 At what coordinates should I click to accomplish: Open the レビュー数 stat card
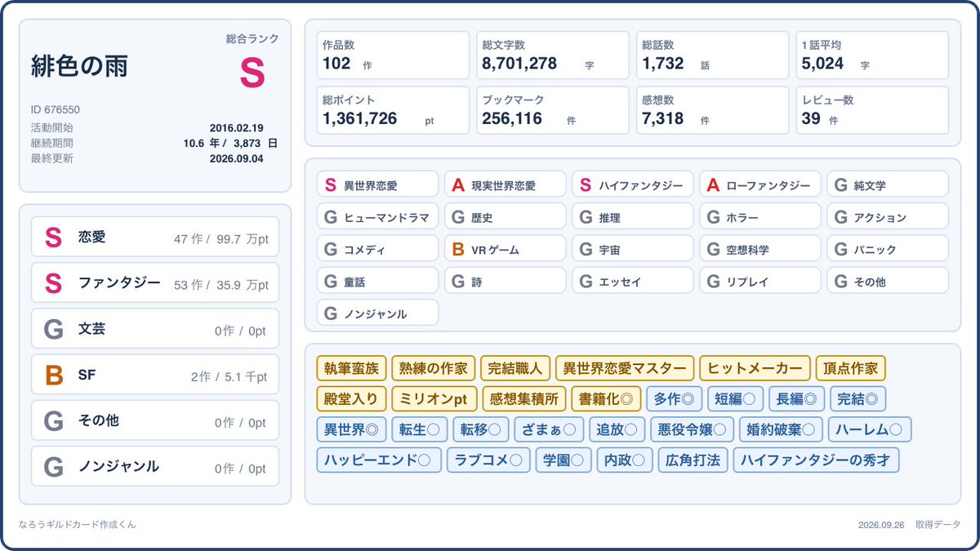click(x=872, y=110)
